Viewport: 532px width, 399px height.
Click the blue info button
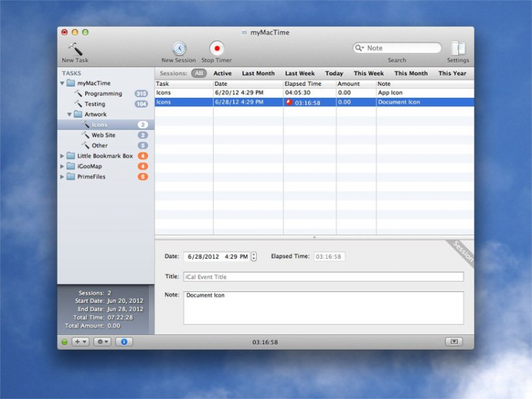[x=124, y=342]
